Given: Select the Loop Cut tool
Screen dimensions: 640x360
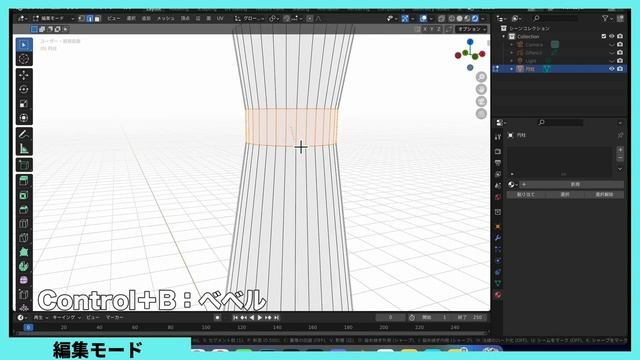Looking at the screenshot, I should point(24,224).
